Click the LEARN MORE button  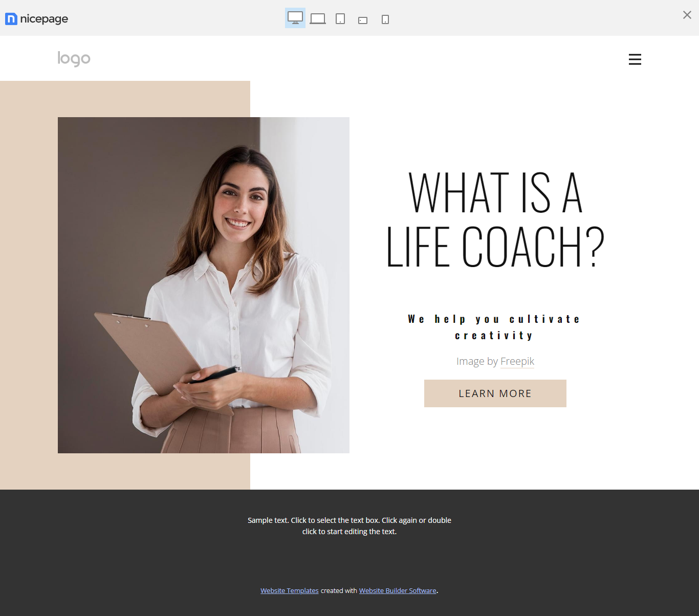495,393
